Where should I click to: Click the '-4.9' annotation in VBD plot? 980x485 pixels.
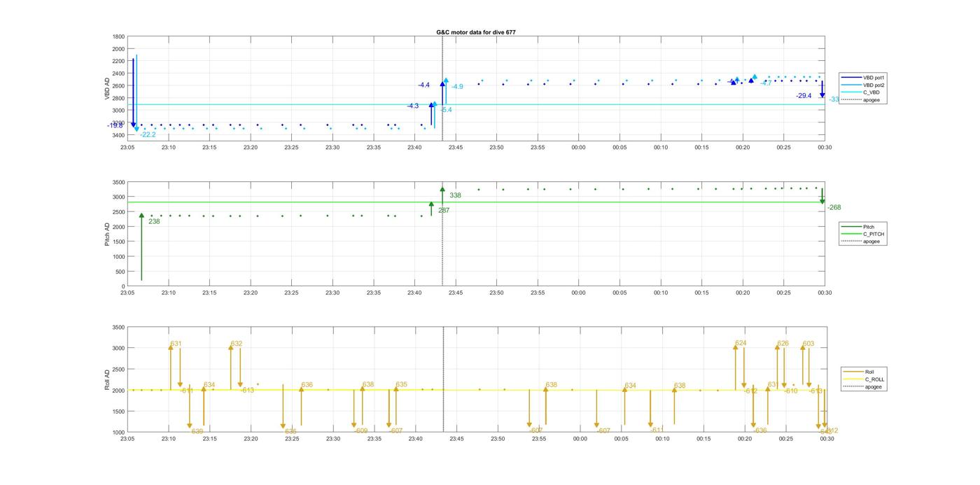[x=457, y=87]
